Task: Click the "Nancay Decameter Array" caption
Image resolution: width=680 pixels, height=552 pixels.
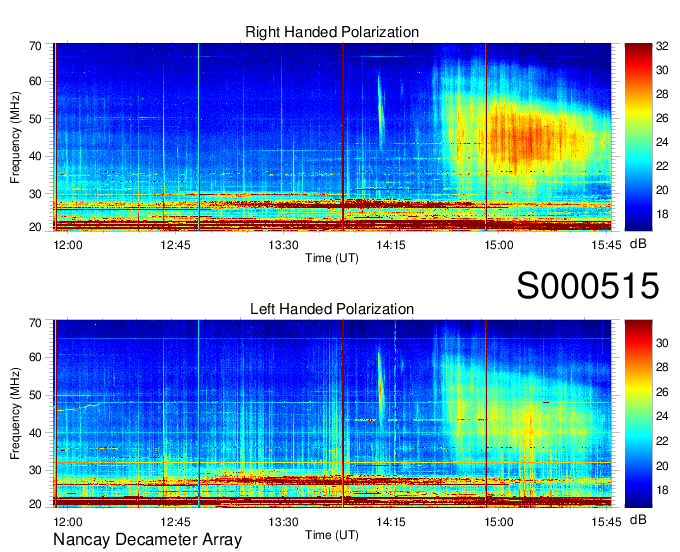Action: [x=147, y=540]
